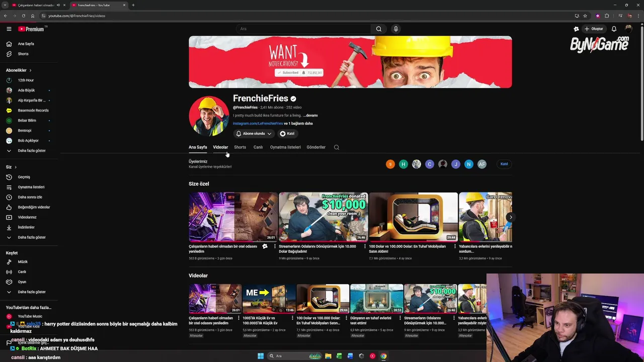Click the Oluştur create button
This screenshot has height=362, width=644.
pos(594,29)
